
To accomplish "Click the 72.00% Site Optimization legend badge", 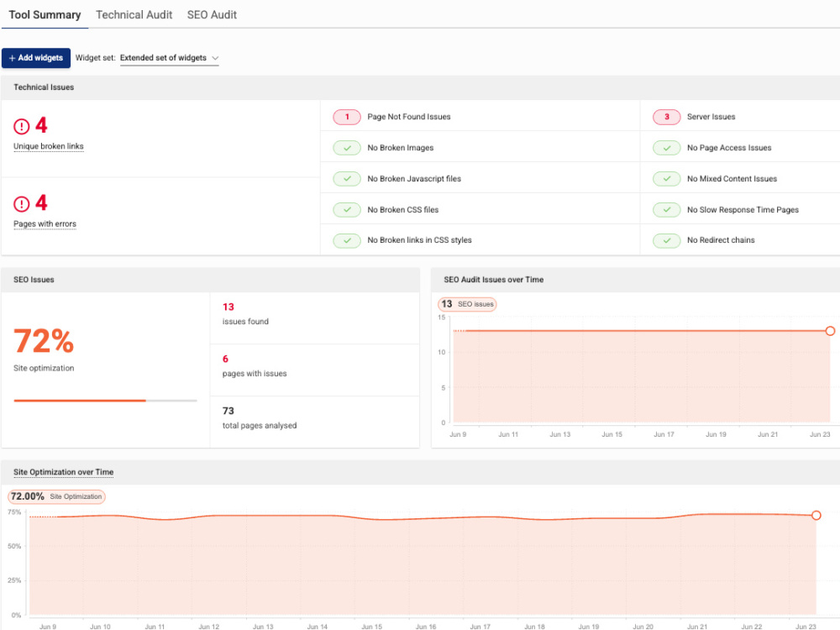I will click(x=56, y=496).
